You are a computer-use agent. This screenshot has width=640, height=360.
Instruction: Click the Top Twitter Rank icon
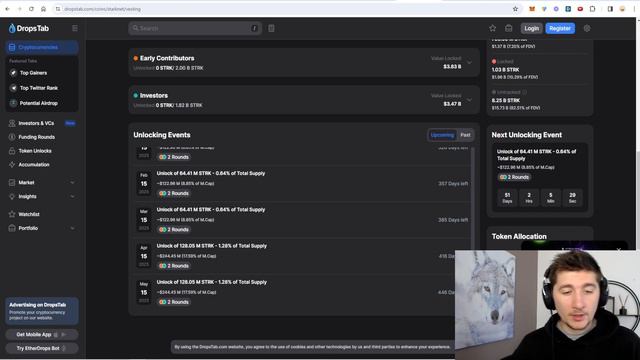click(13, 88)
